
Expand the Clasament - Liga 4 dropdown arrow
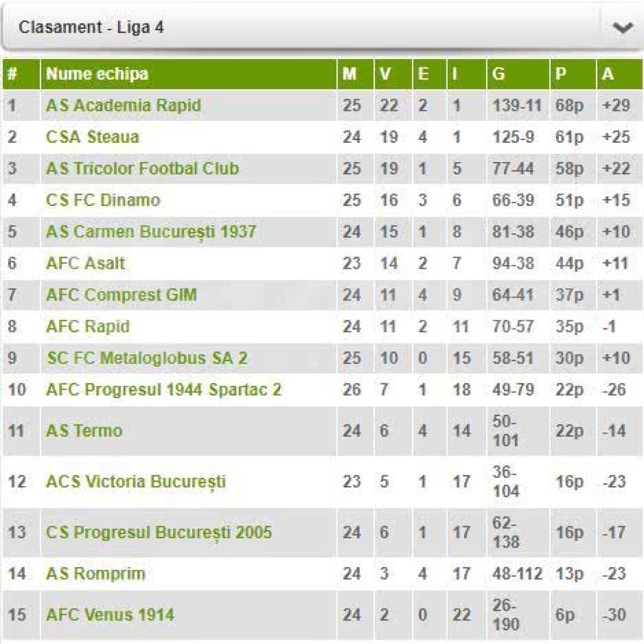pyautogui.click(x=623, y=28)
